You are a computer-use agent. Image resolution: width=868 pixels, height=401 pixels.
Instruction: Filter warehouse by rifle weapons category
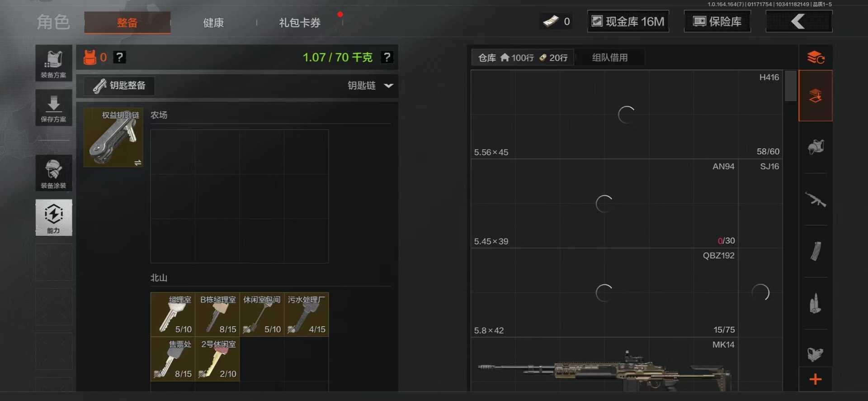tap(816, 199)
